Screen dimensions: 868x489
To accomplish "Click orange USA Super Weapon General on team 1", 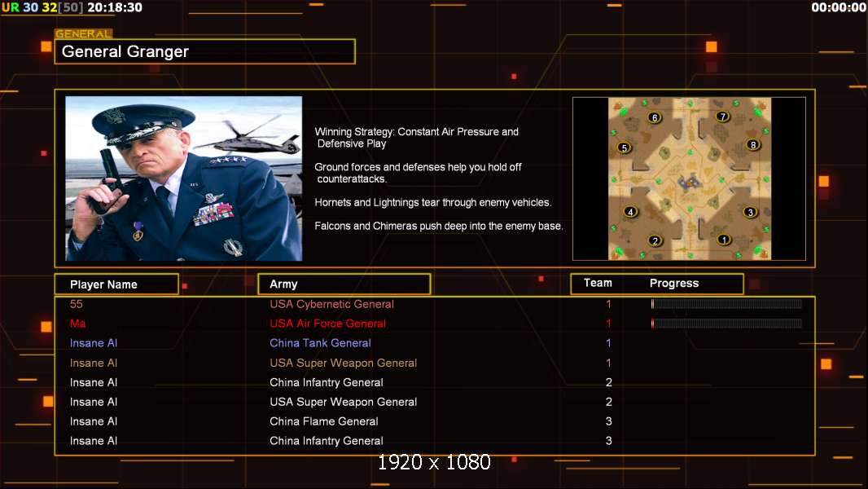I will coord(344,363).
